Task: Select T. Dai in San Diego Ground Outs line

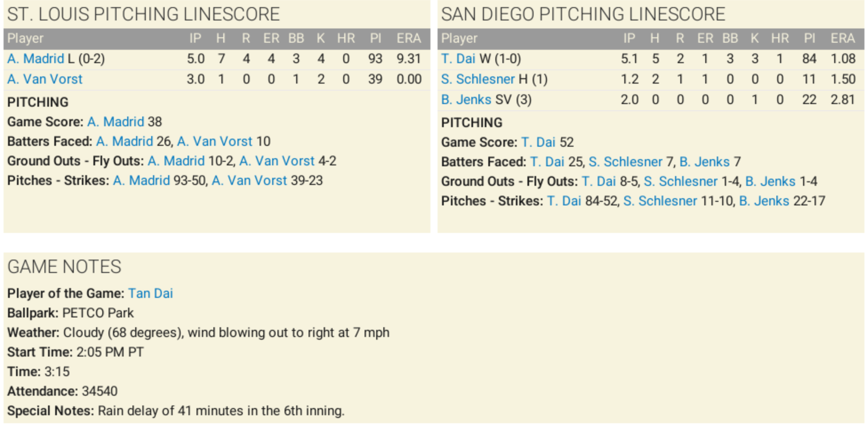Action: pos(599,181)
